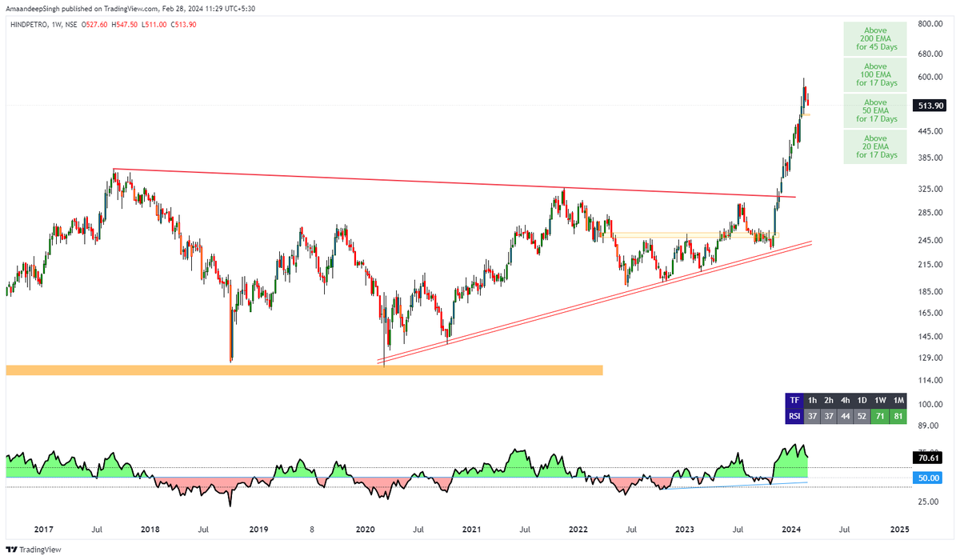960x560 pixels.
Task: Click the 2h timeframe cell in RSI table
Action: point(830,400)
